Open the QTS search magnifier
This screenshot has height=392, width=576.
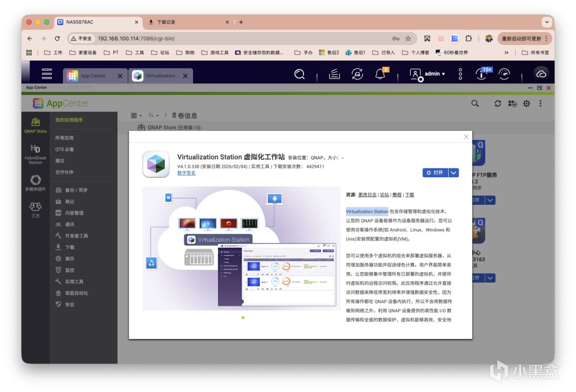[x=299, y=74]
